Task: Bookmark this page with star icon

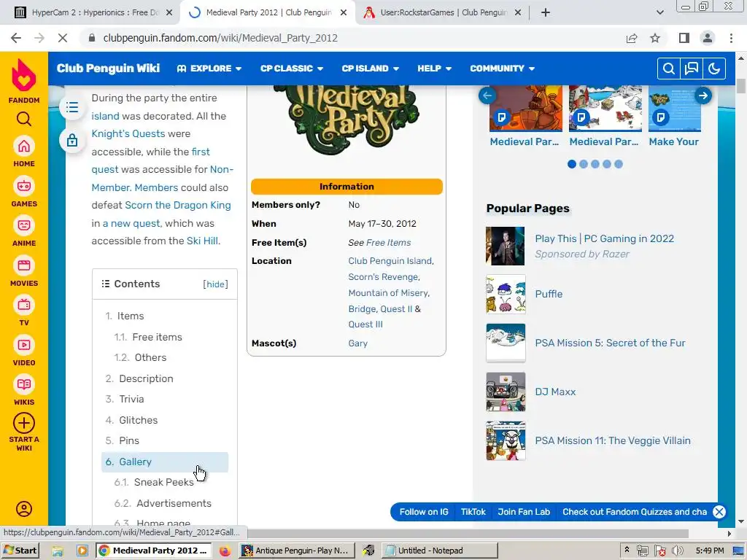Action: pyautogui.click(x=655, y=38)
